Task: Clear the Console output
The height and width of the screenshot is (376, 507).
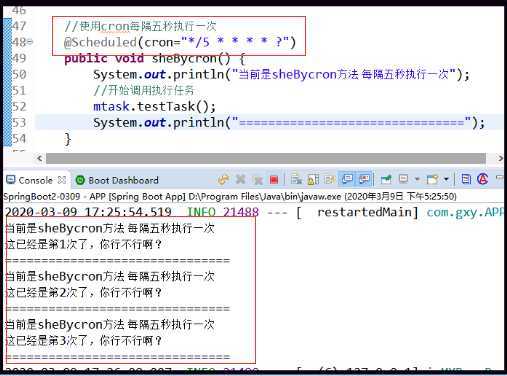Action: tap(296, 180)
